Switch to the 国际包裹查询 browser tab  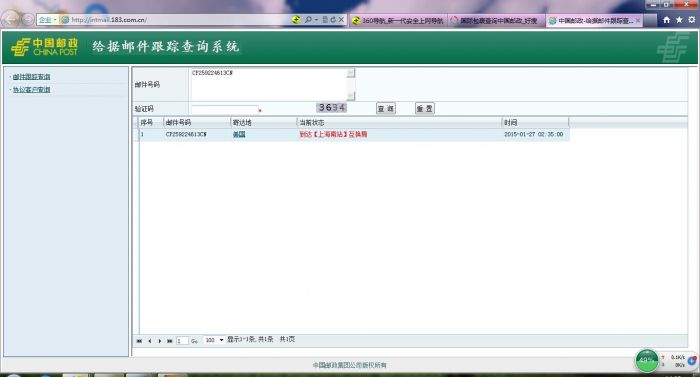[496, 21]
